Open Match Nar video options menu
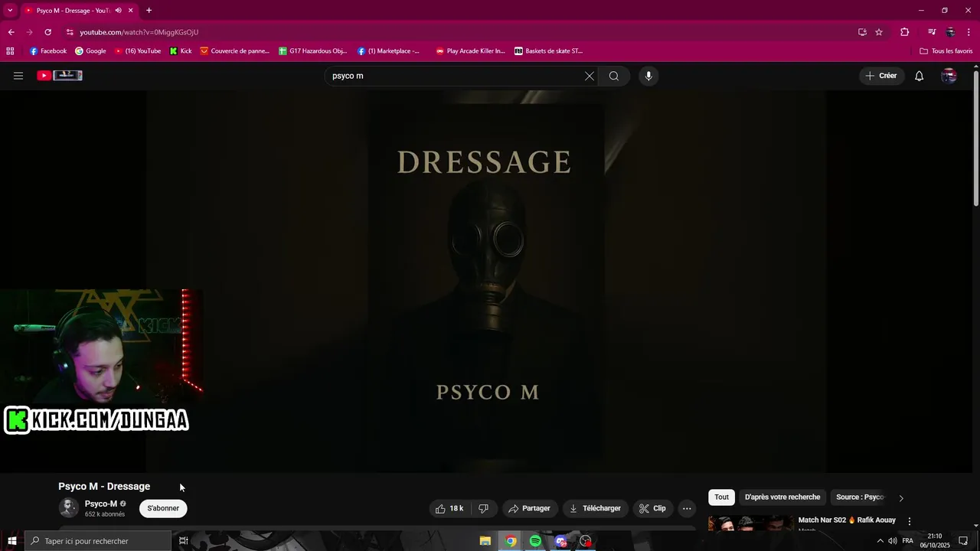This screenshot has height=551, width=980. point(910,521)
